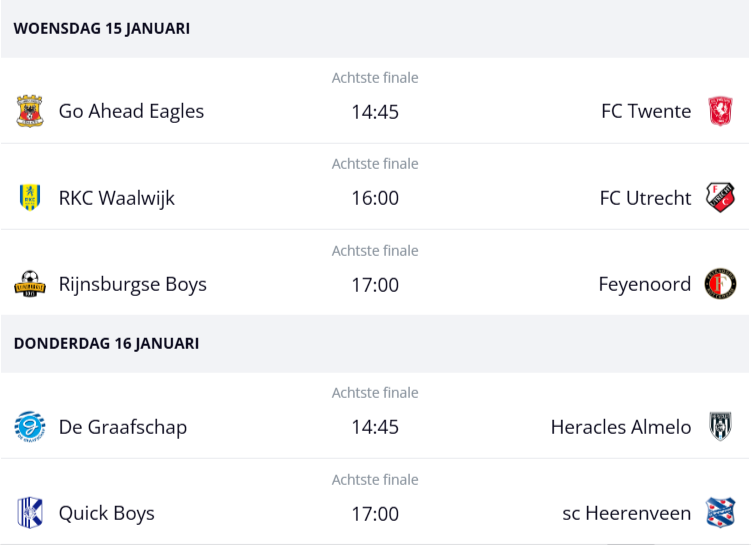Image resolution: width=751 pixels, height=545 pixels.
Task: Click the Donderdag 16 Januari date header
Action: 106,343
